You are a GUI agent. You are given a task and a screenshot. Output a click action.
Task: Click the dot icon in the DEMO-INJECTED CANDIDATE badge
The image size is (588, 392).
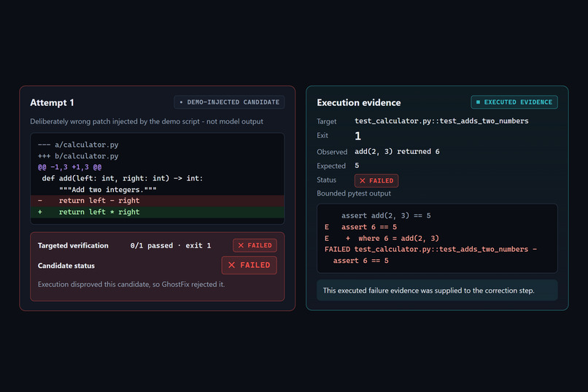181,102
